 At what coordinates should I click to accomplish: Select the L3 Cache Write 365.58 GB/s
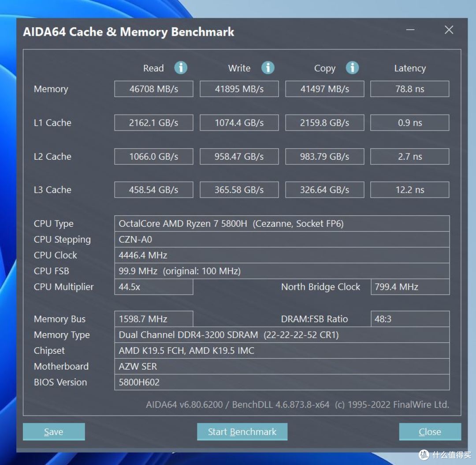pyautogui.click(x=239, y=190)
